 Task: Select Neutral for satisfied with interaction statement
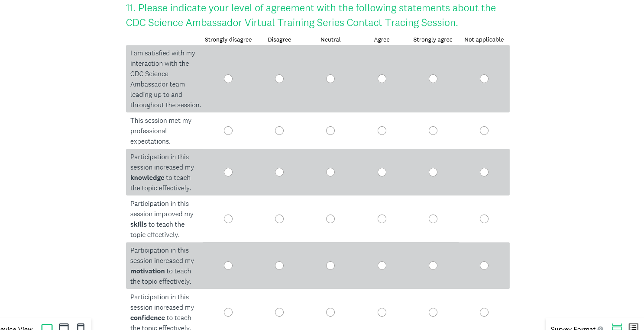coord(330,79)
